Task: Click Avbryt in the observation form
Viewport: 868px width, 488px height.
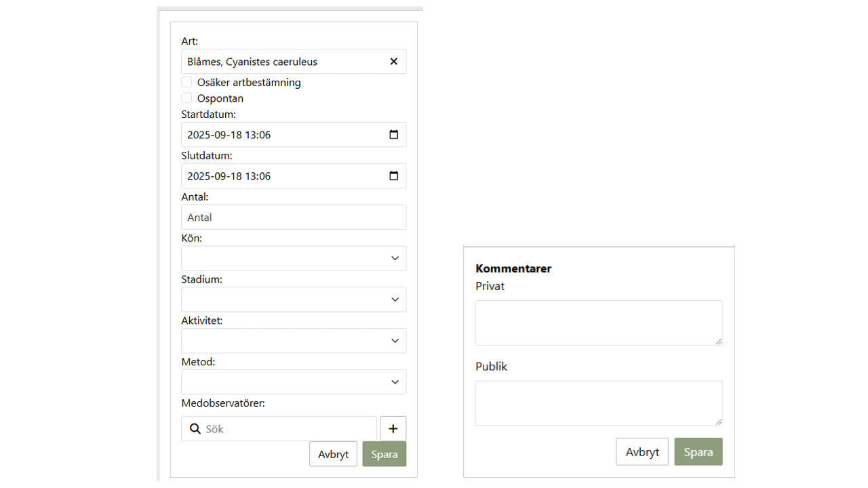Action: click(333, 454)
